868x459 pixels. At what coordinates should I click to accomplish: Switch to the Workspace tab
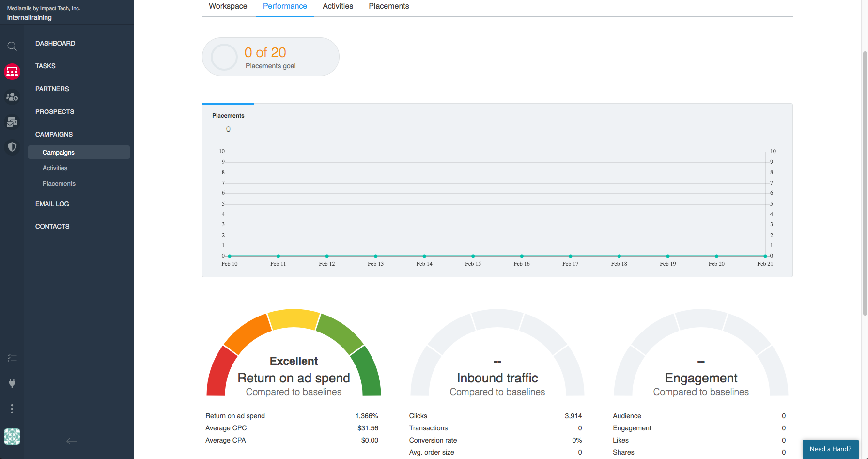click(x=228, y=6)
